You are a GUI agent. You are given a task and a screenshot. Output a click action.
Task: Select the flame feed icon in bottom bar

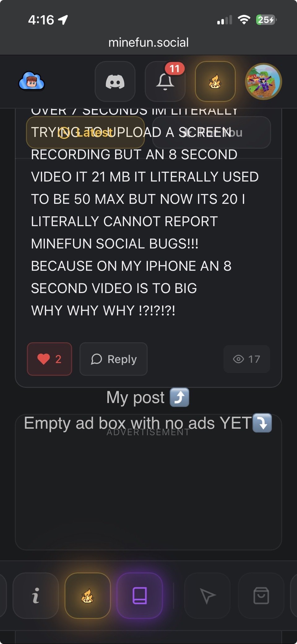[88, 595]
